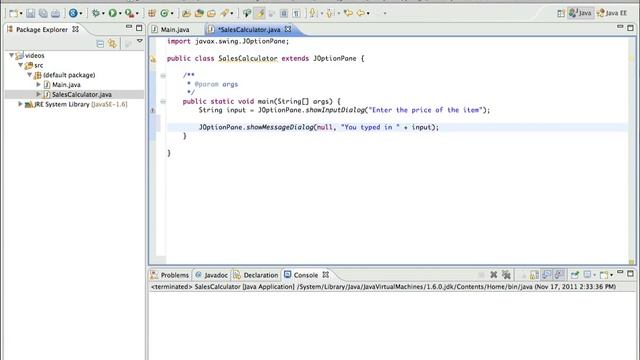640x360 pixels.
Task: Toggle Show Console on Standard Out
Action: click(x=547, y=275)
